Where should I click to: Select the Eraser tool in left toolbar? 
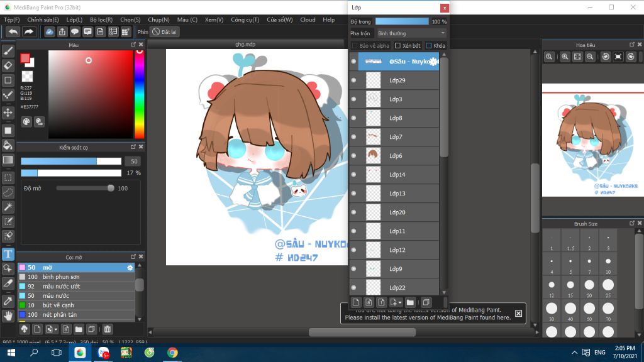pyautogui.click(x=8, y=65)
